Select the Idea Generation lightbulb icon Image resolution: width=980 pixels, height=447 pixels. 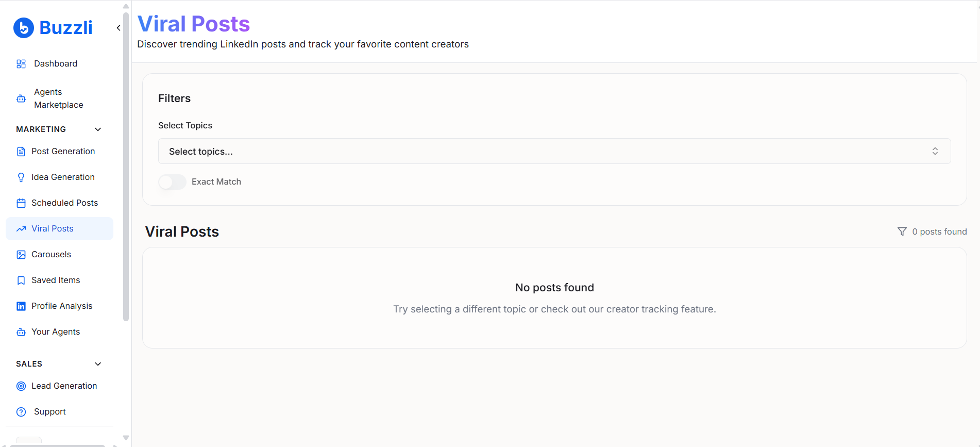point(21,177)
